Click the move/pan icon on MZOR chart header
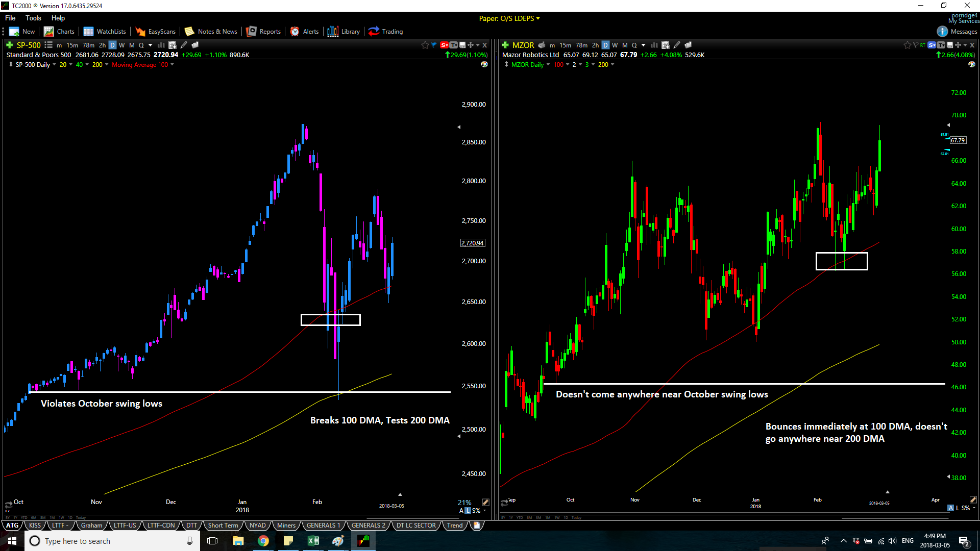Image resolution: width=980 pixels, height=551 pixels. coord(958,45)
